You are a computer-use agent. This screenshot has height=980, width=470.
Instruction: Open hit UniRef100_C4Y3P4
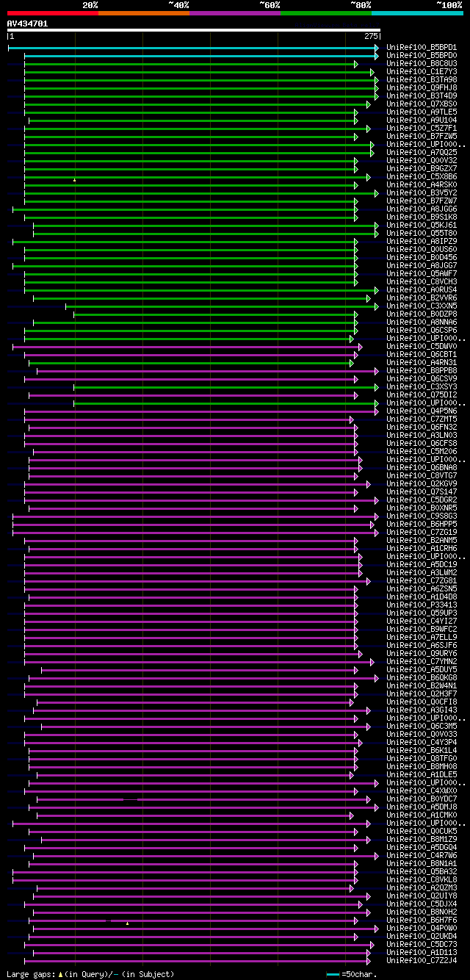coord(422,743)
